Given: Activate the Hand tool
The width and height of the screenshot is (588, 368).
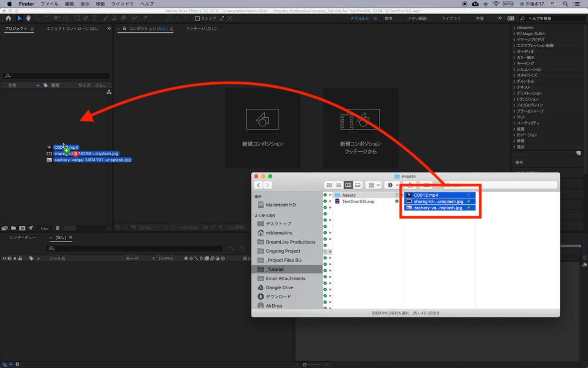Looking at the screenshot, I should click(28, 18).
